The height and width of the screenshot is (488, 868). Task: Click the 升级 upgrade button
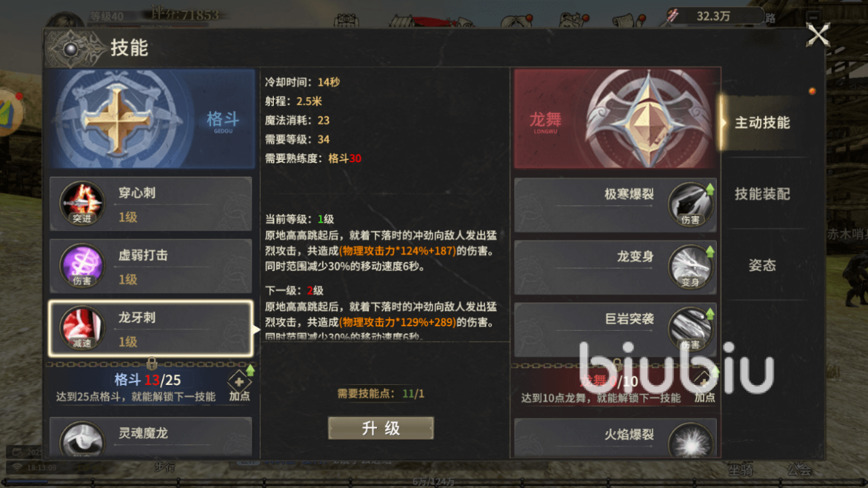point(381,428)
